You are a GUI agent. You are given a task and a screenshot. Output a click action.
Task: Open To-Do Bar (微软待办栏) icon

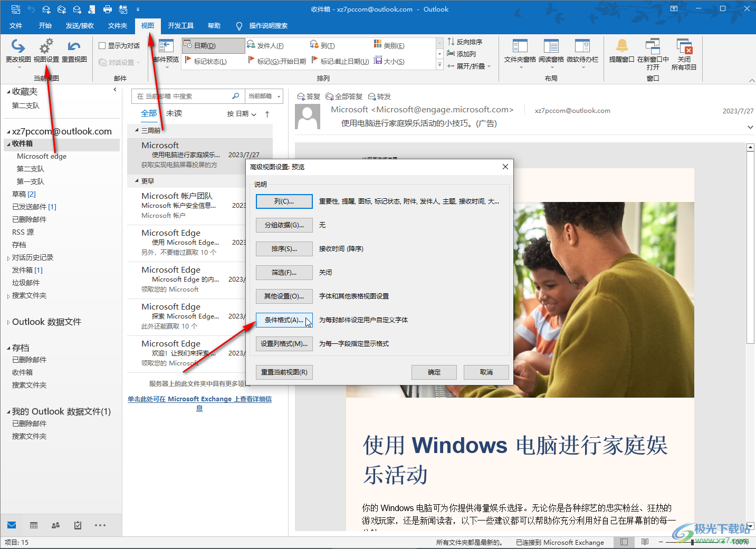pos(582,46)
